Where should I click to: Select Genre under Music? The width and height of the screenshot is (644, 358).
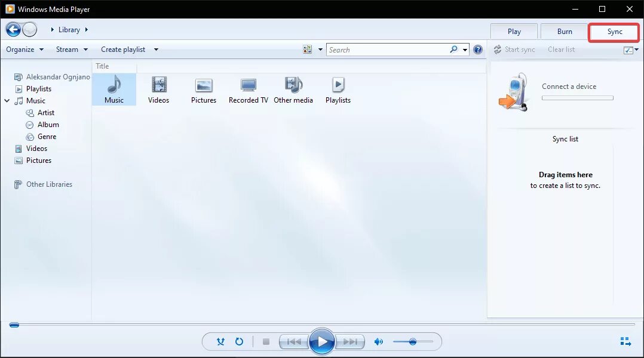41,136
